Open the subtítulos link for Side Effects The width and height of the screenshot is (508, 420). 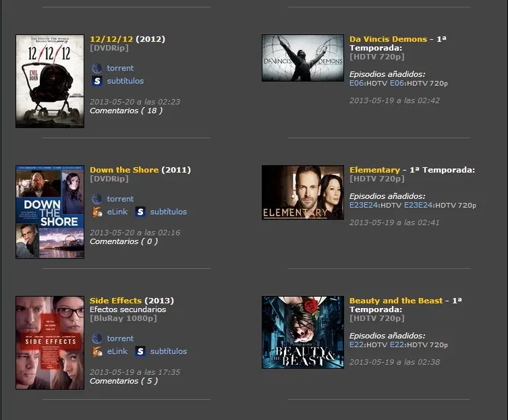coord(169,351)
